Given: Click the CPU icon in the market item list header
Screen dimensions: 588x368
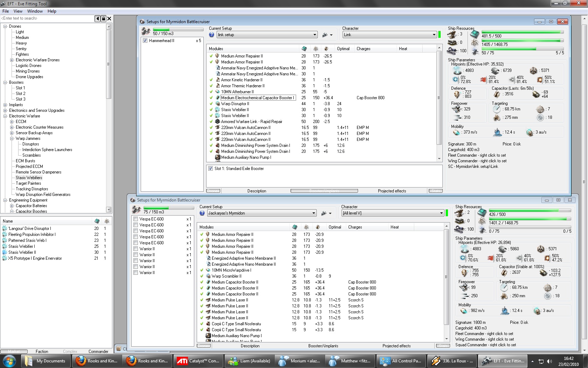Looking at the screenshot, I should [97, 221].
